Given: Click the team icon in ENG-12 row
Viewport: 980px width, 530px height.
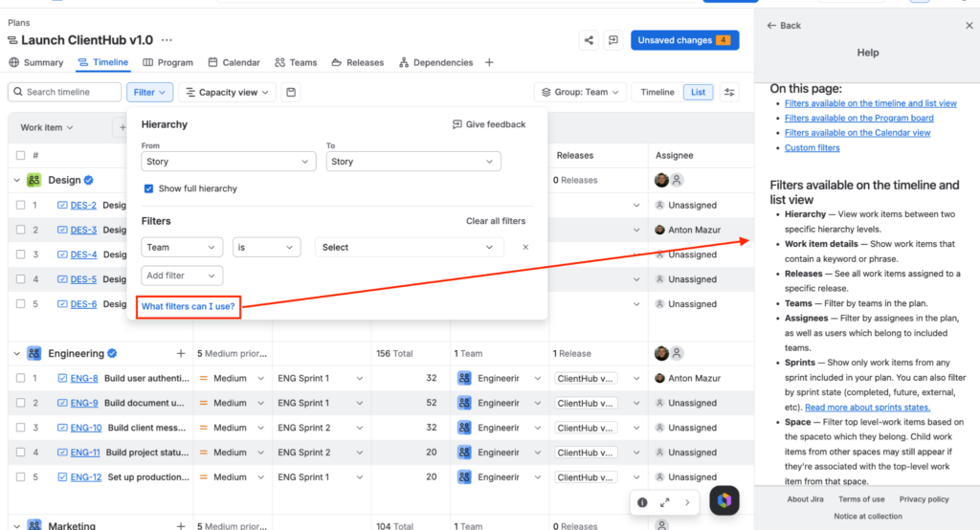Looking at the screenshot, I should (464, 476).
